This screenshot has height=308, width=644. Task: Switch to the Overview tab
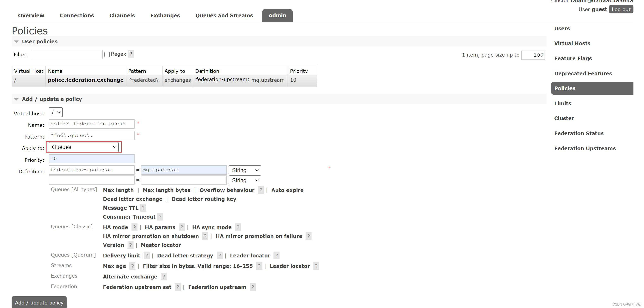tap(31, 15)
